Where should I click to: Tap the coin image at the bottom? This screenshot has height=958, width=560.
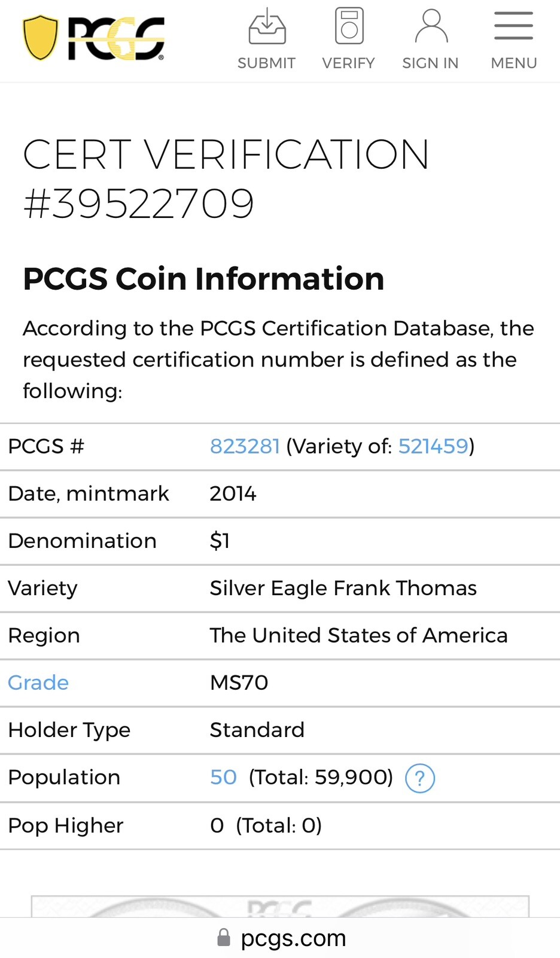(280, 907)
